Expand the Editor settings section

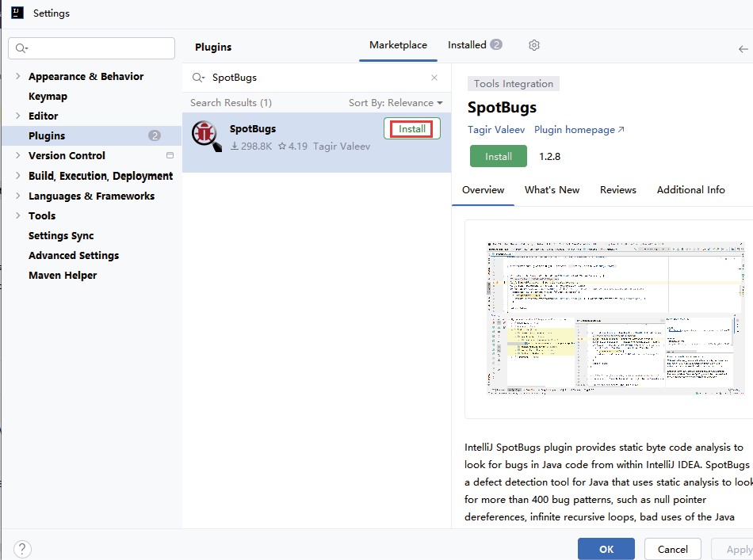click(x=17, y=116)
